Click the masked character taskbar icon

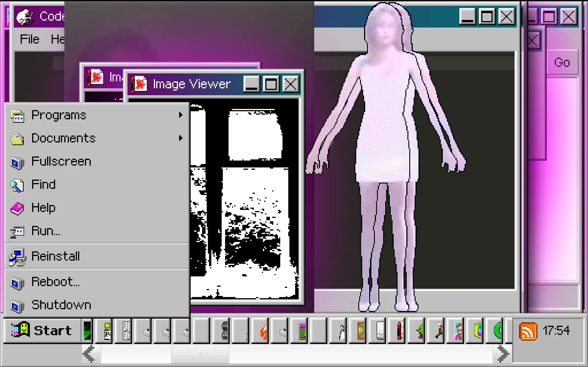tap(224, 331)
